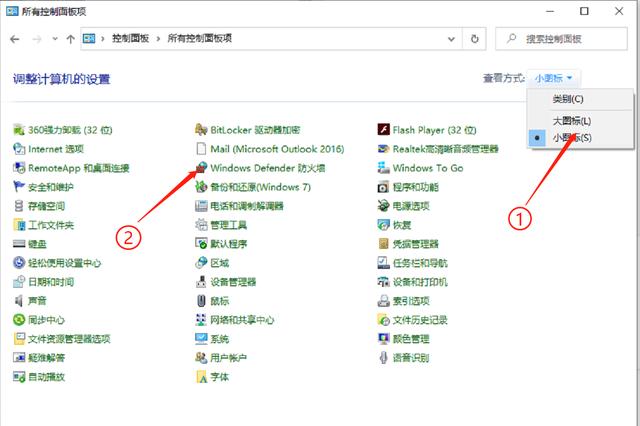640x426 pixels.
Task: Open the 语音识别 microphone icon
Action: pyautogui.click(x=383, y=358)
